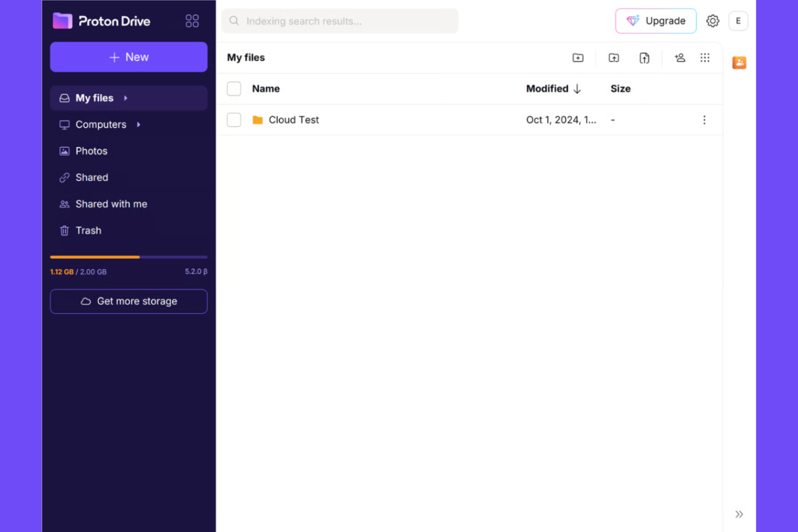Viewport: 798px width, 532px height.
Task: Open Cloud Test row options menu
Action: coord(704,120)
